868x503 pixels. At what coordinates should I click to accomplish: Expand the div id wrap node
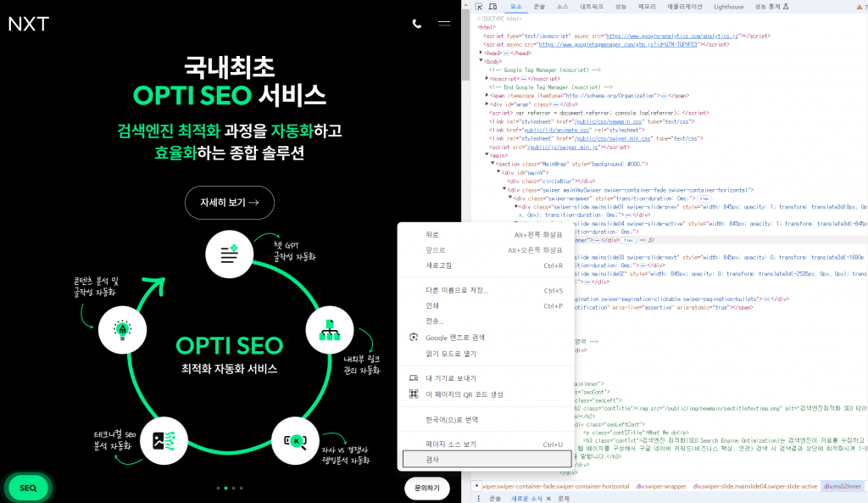488,104
